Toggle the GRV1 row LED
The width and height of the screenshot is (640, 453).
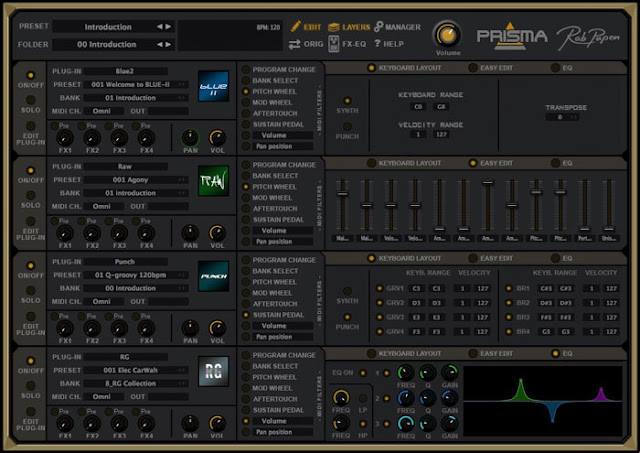(379, 288)
